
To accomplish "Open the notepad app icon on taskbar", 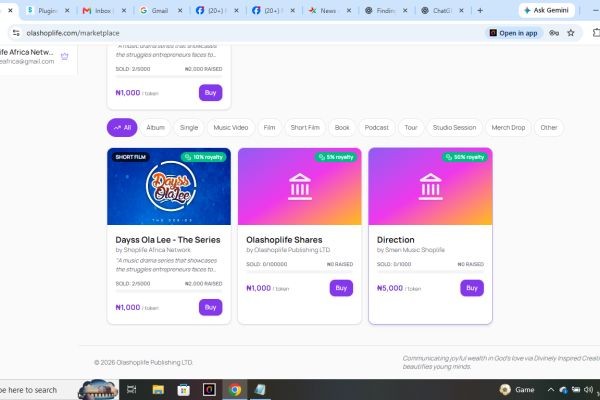I will [260, 390].
